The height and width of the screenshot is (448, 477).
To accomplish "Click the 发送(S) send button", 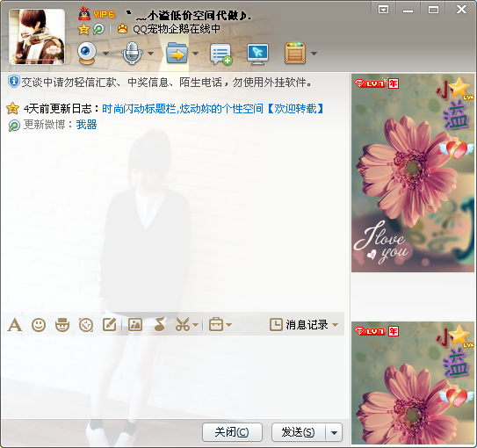I will pyautogui.click(x=299, y=432).
